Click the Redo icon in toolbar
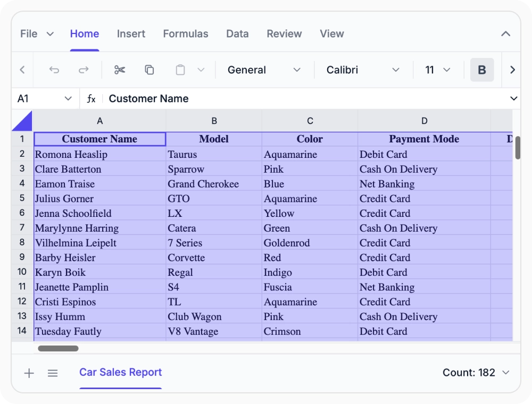The width and height of the screenshot is (532, 404). click(x=84, y=70)
